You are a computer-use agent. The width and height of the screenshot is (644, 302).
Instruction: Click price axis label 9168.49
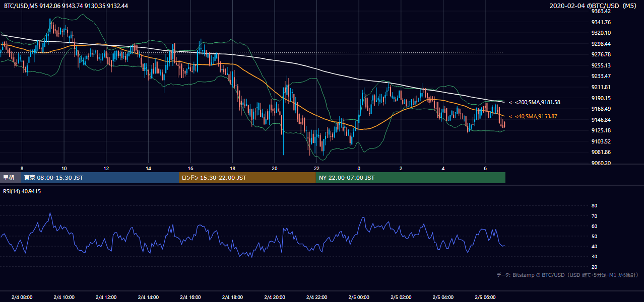601,109
